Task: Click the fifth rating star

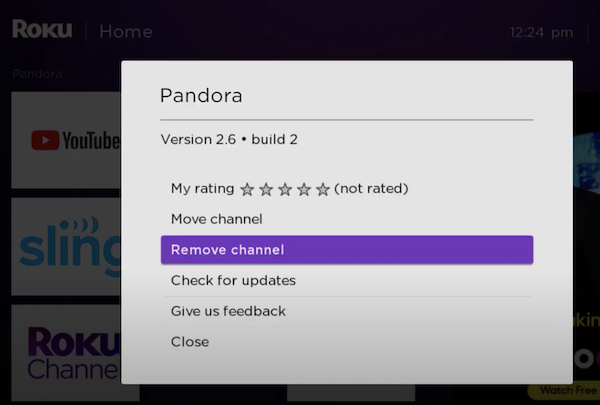Action: [322, 189]
